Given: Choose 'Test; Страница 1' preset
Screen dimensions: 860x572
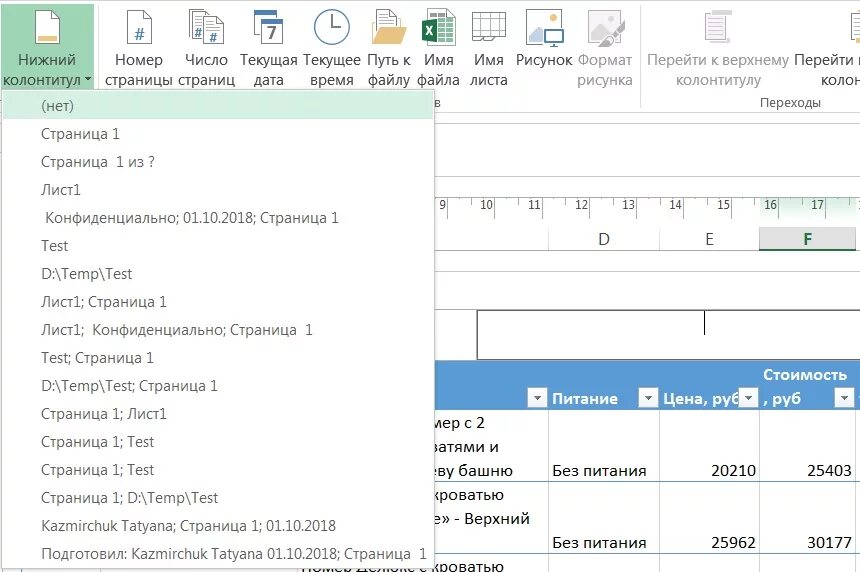Looking at the screenshot, I should pyautogui.click(x=218, y=358).
